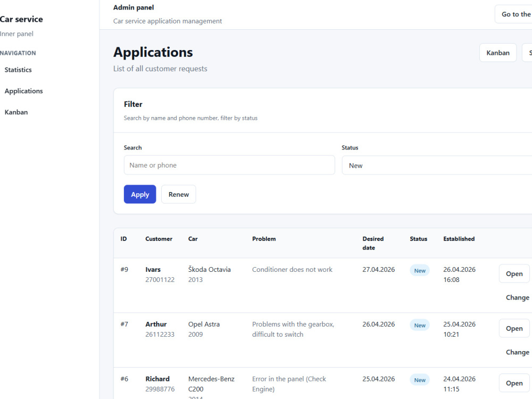Click the Car service sidebar title
532x399 pixels.
click(21, 19)
